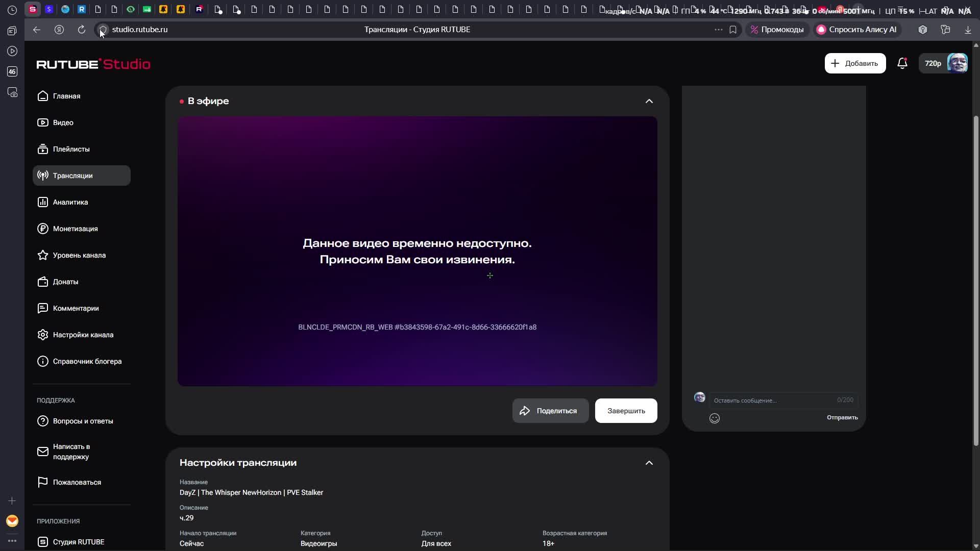
Task: Click the stream title 'DayZ | The Whisper NewHorizon | PVE Stalker'
Action: click(251, 492)
